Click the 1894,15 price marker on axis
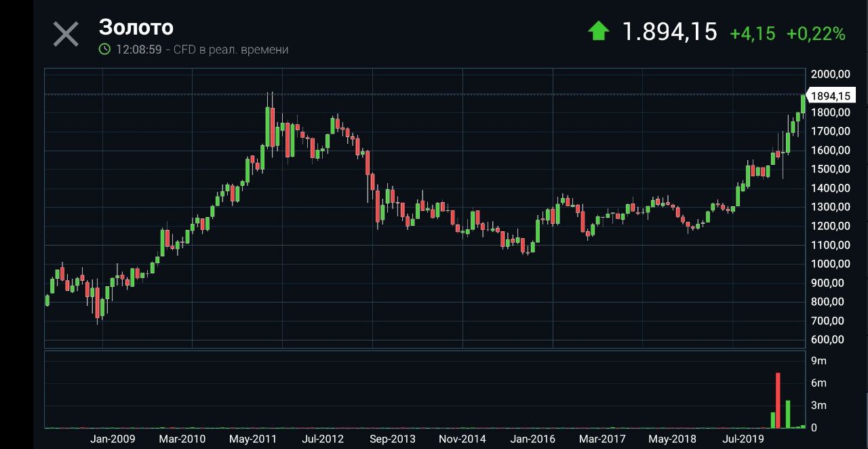This screenshot has height=449, width=868. tap(830, 96)
